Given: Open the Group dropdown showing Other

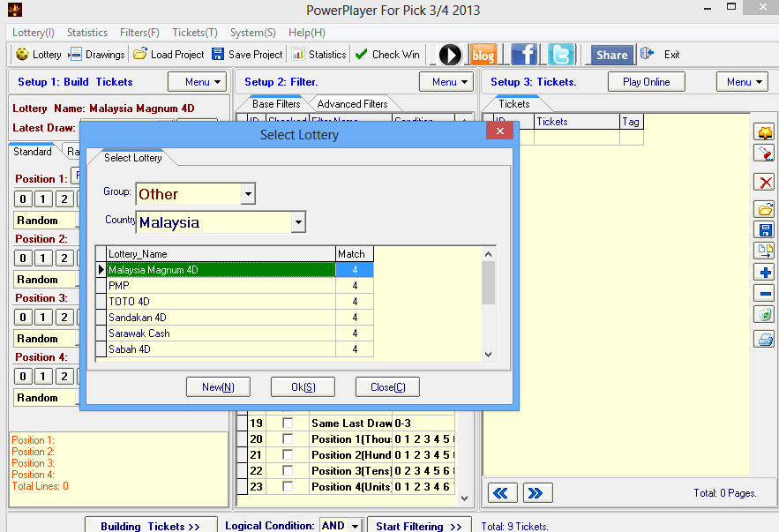Looking at the screenshot, I should point(248,194).
